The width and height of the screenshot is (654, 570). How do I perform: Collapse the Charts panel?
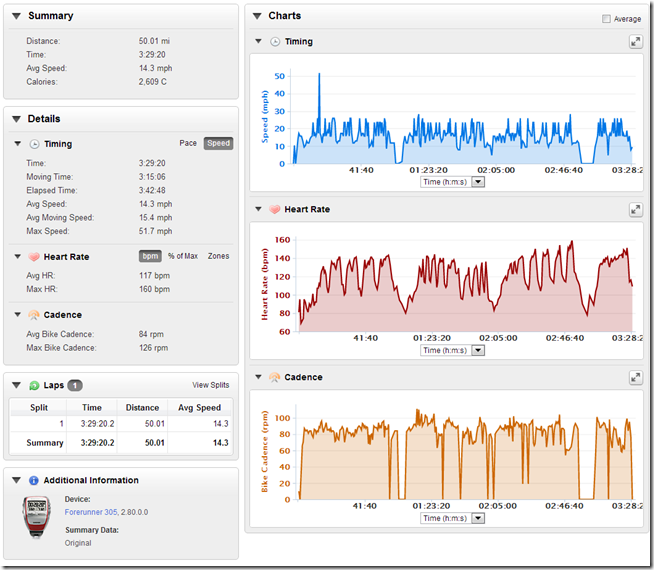[x=257, y=16]
